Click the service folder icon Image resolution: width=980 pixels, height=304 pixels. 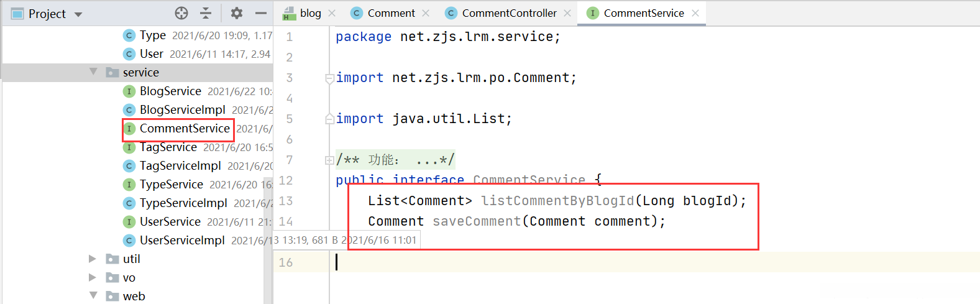click(x=112, y=73)
